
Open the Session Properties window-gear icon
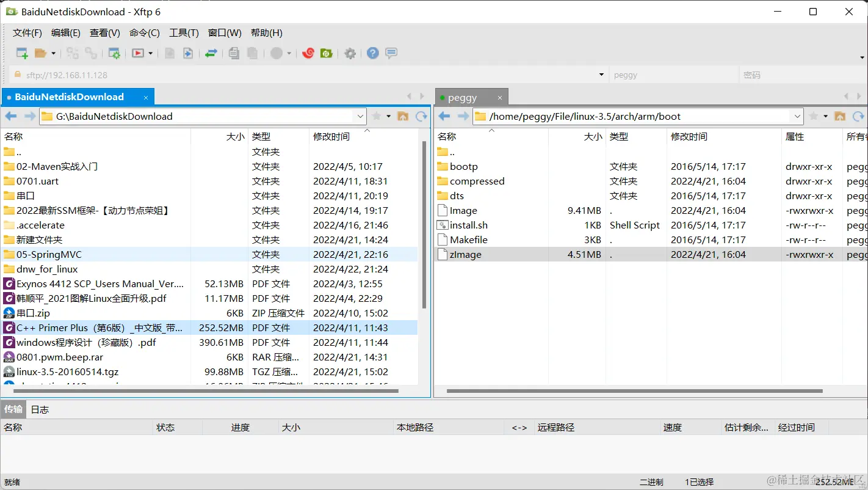(114, 53)
